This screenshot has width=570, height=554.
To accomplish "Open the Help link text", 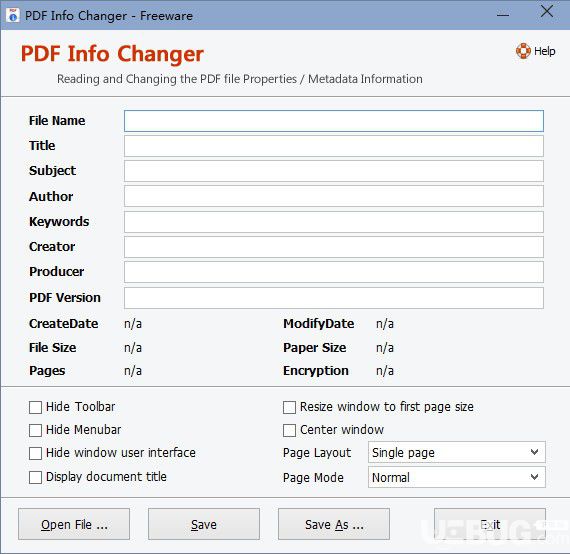I will coord(544,51).
